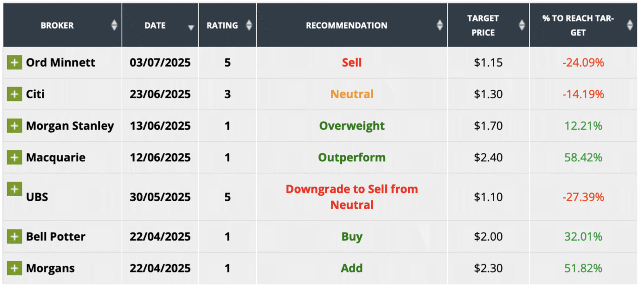644x293 pixels.
Task: Sort by Target Price sort arrows
Action: (x=522, y=25)
